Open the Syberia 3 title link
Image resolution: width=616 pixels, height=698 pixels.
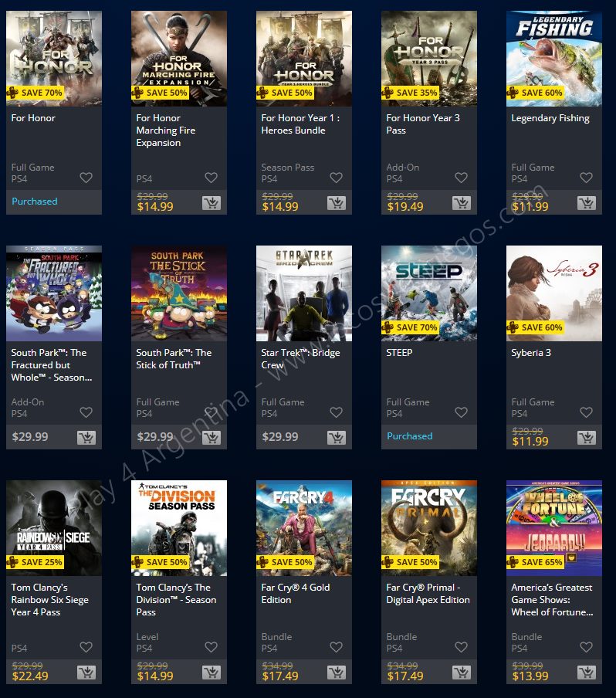click(531, 353)
